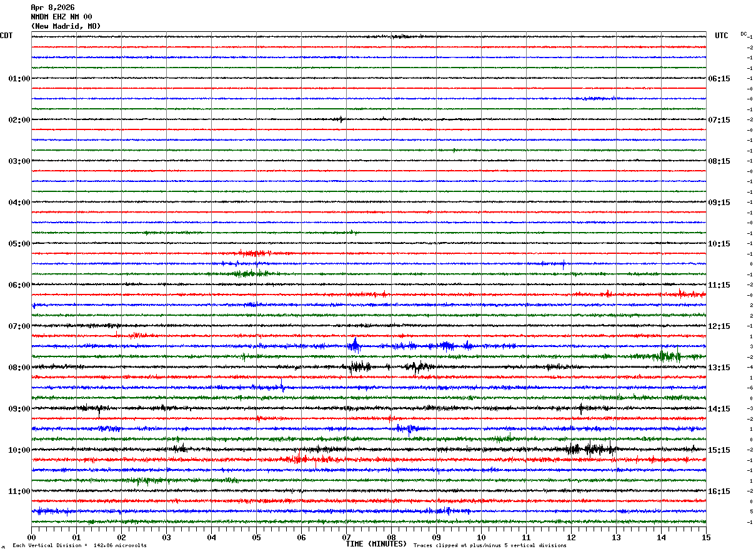Click the '02' minute tick on the bottom axis
The width and height of the screenshot is (756, 554).
[121, 537]
